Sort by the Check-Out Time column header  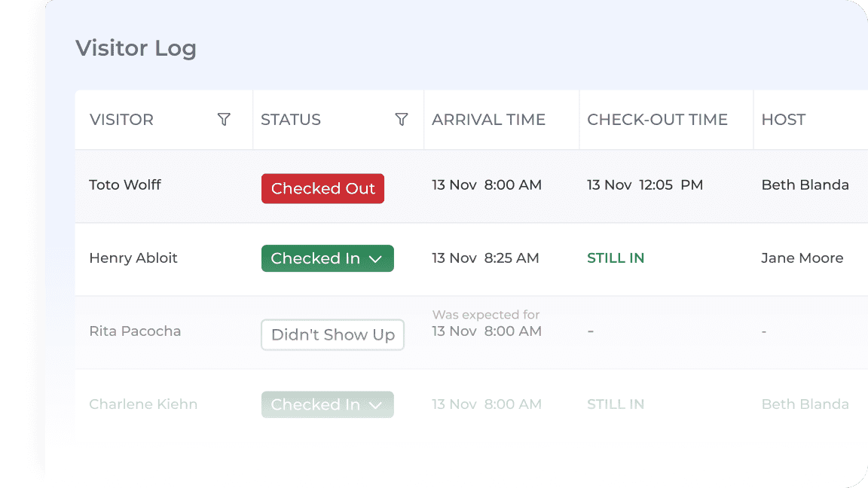tap(657, 120)
